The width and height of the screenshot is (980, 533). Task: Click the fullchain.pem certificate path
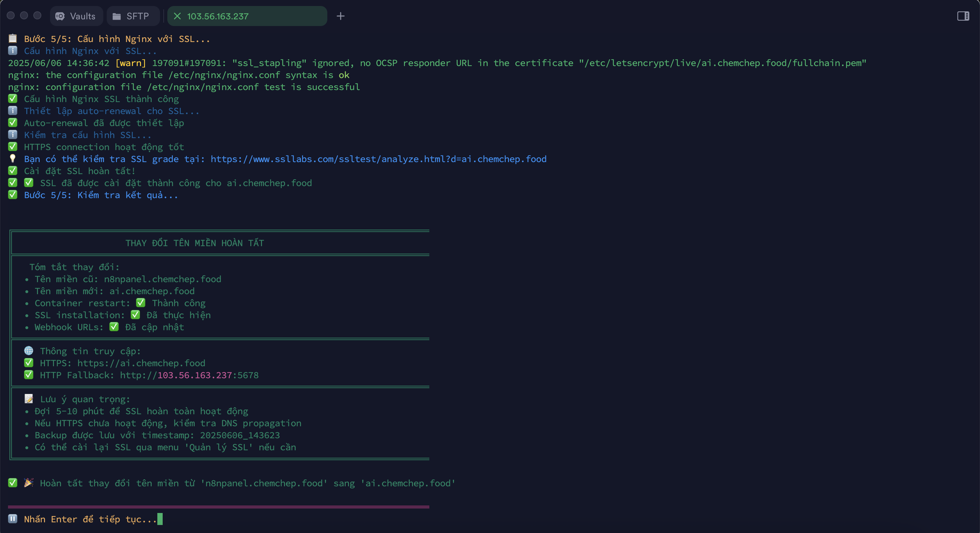[723, 63]
